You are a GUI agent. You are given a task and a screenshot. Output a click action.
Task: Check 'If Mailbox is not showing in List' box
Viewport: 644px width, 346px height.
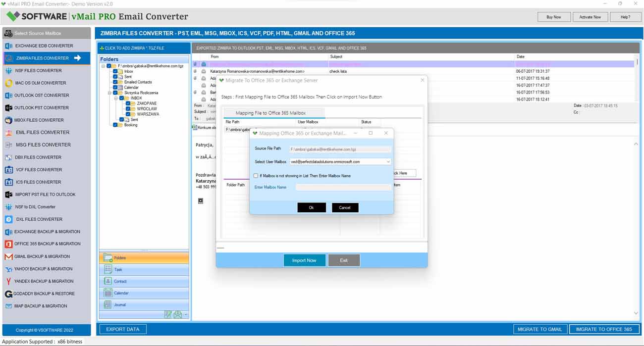[x=256, y=176]
